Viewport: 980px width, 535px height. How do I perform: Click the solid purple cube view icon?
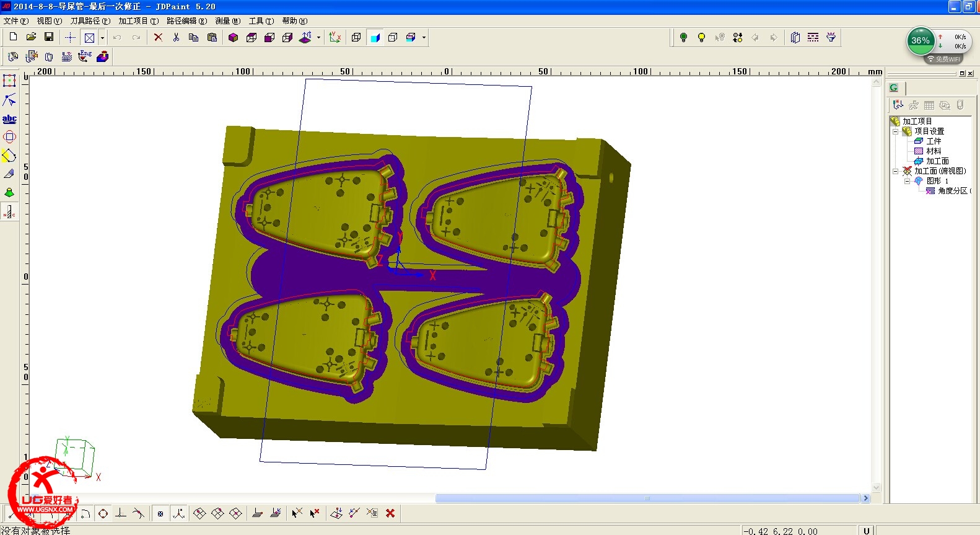coord(233,37)
